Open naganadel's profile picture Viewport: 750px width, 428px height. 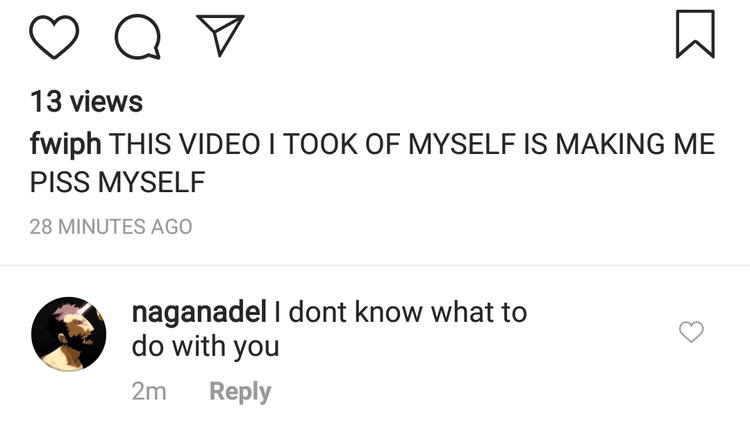click(x=69, y=333)
